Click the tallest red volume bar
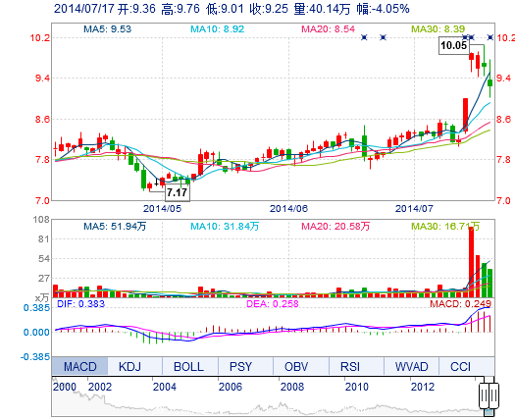Screen dimensions: 515x420 point(471,262)
